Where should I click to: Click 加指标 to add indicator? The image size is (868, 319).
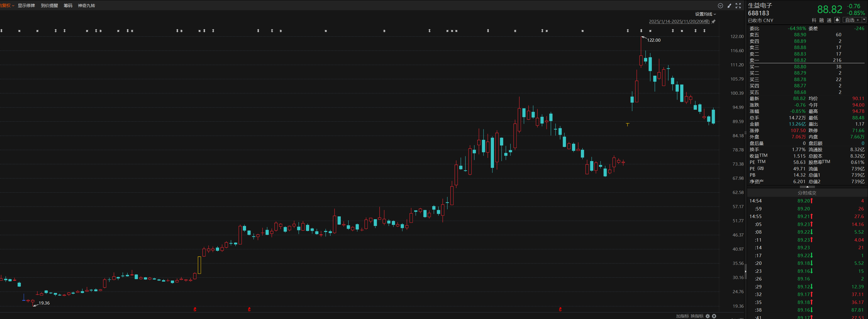coord(682,316)
